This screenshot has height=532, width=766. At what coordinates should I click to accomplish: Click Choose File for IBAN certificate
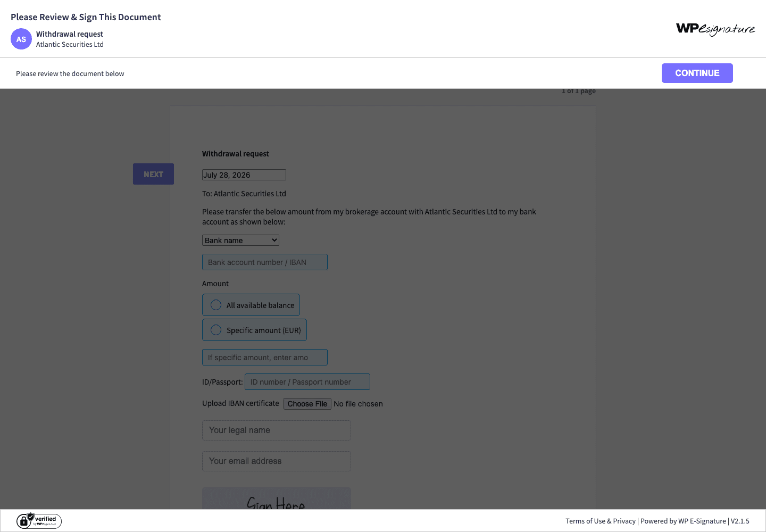307,404
